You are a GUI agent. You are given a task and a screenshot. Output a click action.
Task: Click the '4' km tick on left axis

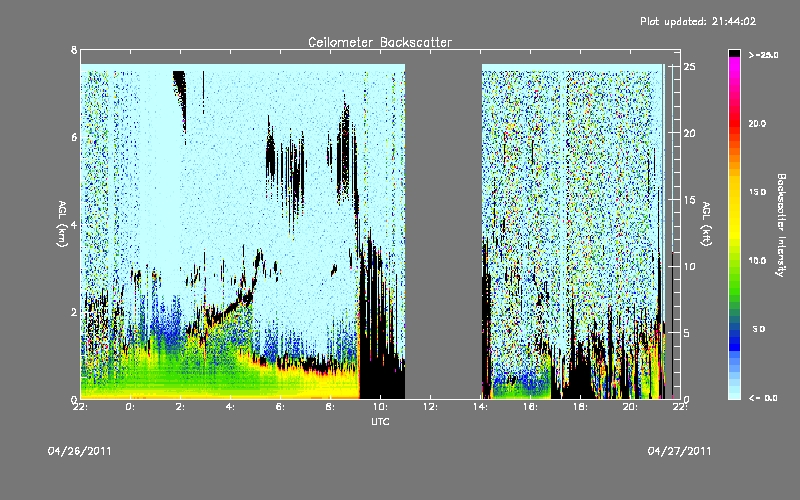pos(74,224)
